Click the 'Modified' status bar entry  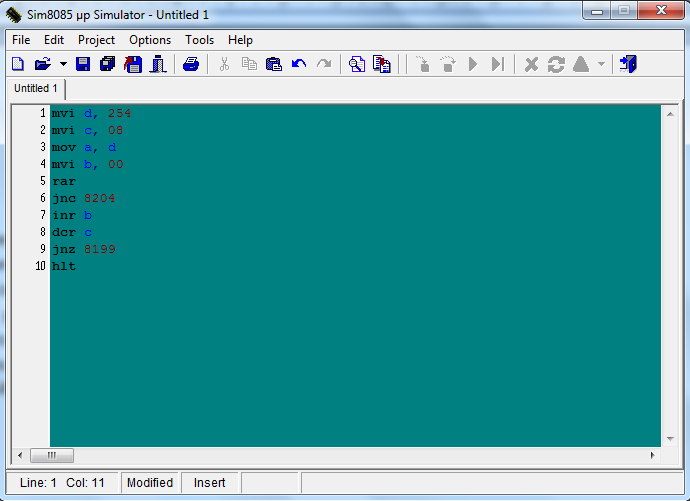point(150,483)
